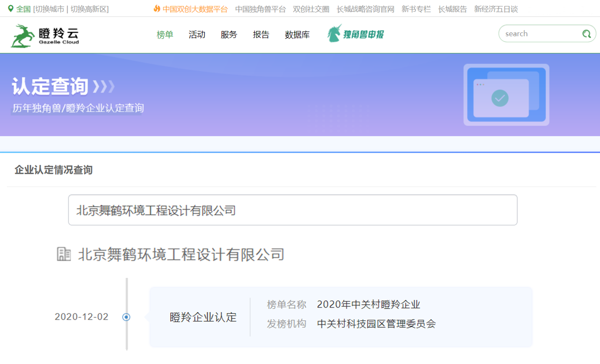
Task: Click the location pin icon
Action: click(x=10, y=9)
